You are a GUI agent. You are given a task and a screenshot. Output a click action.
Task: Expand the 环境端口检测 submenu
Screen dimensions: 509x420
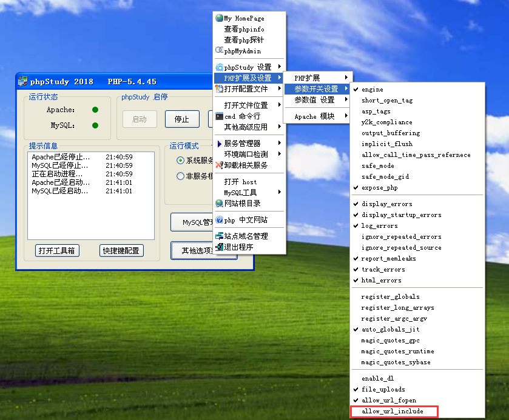pyautogui.click(x=249, y=154)
